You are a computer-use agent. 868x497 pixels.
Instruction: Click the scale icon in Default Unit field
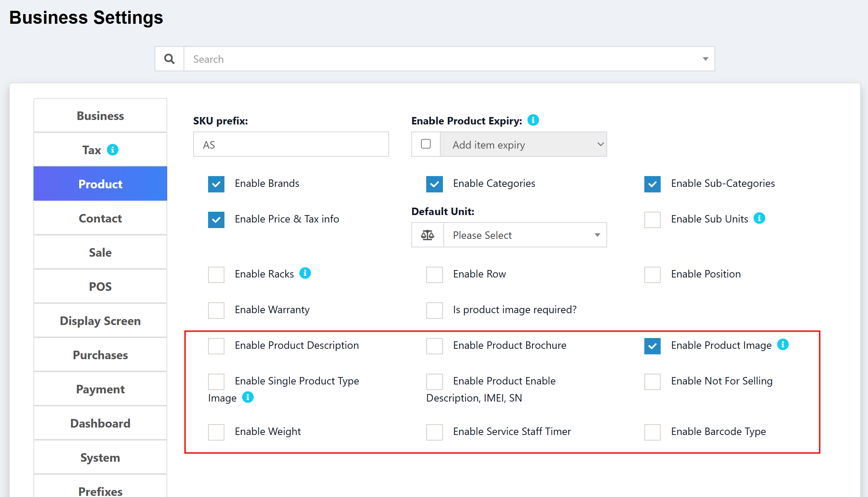[x=427, y=235]
